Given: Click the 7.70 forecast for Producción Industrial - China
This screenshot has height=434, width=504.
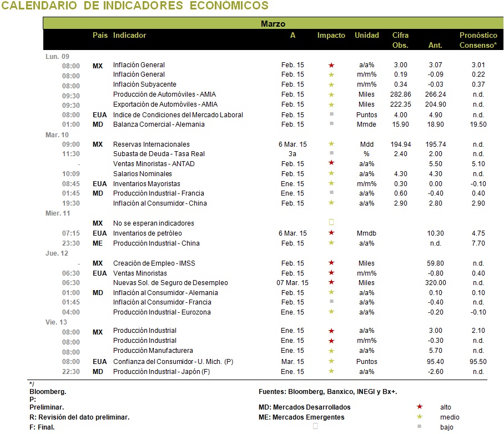Looking at the screenshot, I should coord(478,243).
